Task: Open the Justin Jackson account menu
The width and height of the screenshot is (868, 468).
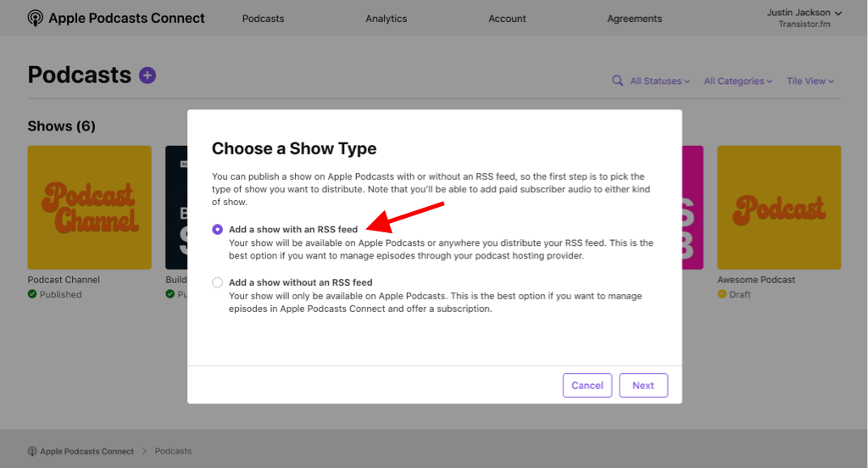Action: click(804, 13)
